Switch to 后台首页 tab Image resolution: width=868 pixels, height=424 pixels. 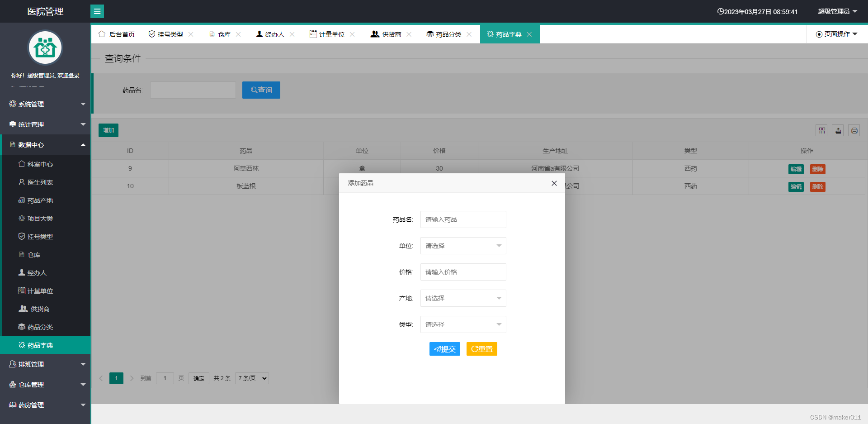point(117,34)
